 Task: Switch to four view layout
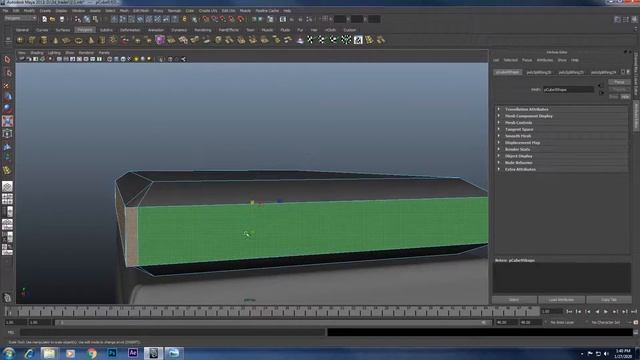[7, 199]
